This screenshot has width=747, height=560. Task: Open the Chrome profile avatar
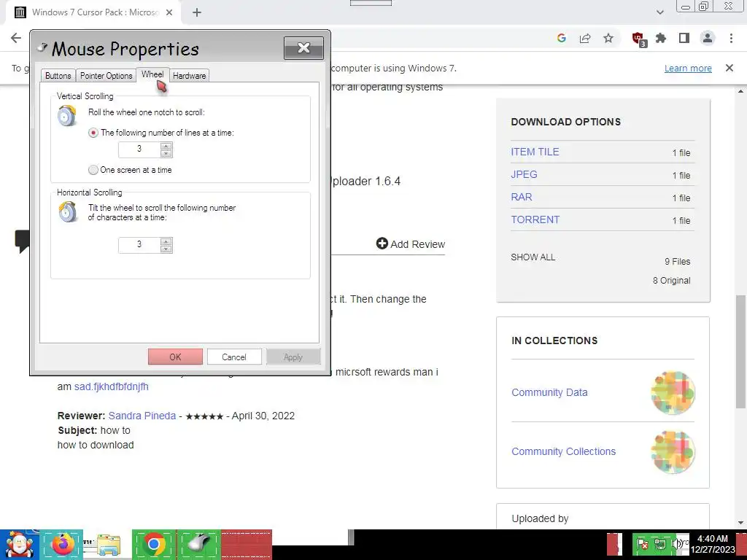(708, 38)
